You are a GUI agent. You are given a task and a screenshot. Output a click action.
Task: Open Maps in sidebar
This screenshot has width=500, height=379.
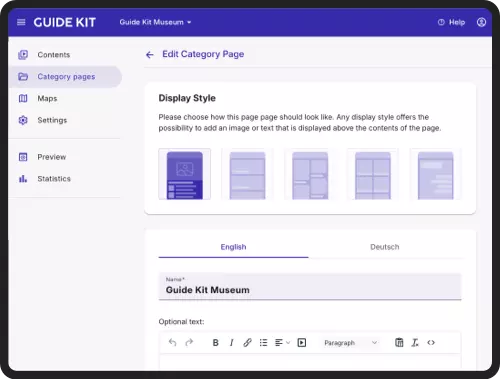tap(65, 98)
